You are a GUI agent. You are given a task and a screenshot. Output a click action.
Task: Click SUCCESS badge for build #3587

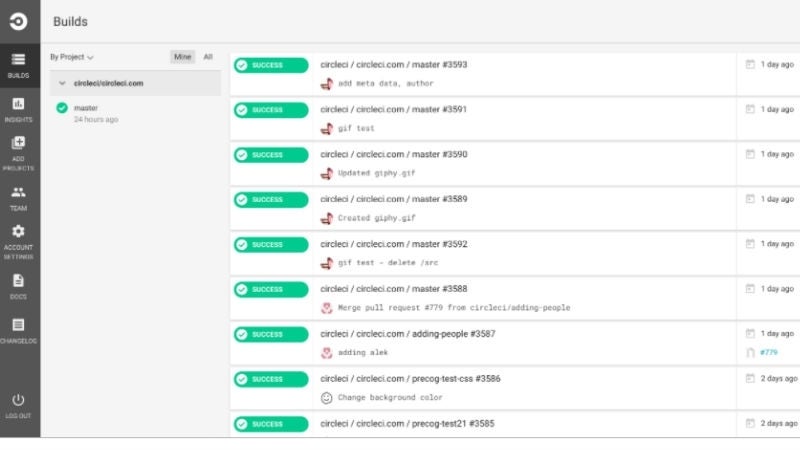271,335
